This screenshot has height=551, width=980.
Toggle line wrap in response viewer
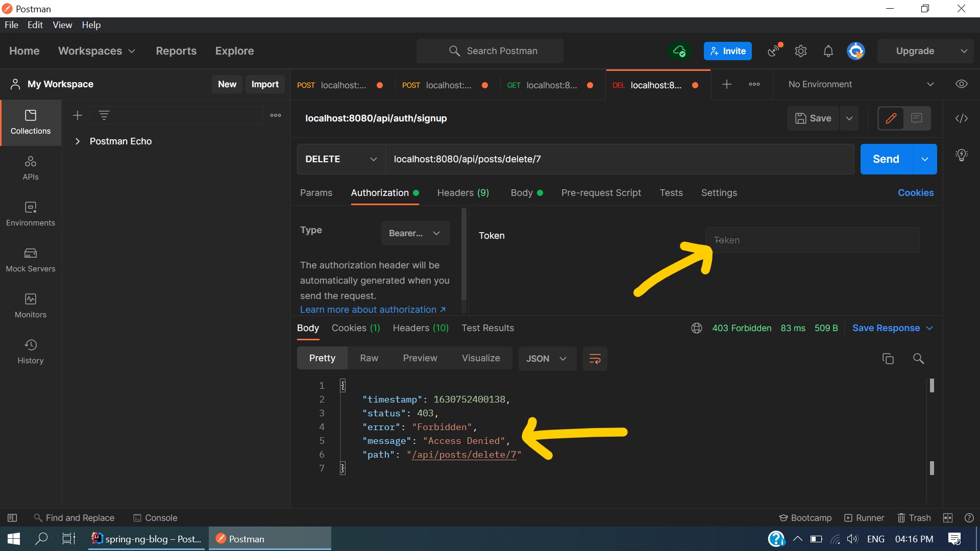coord(595,359)
